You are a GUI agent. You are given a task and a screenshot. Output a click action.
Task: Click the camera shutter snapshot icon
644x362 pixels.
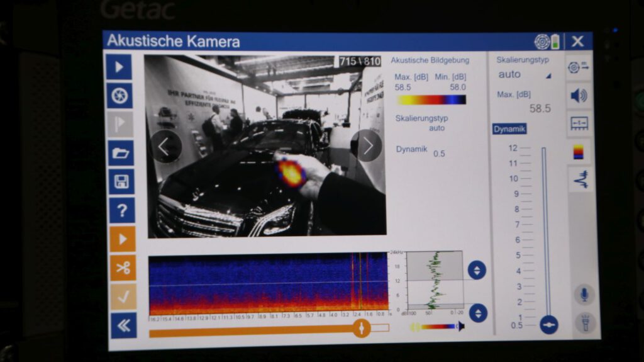click(119, 96)
